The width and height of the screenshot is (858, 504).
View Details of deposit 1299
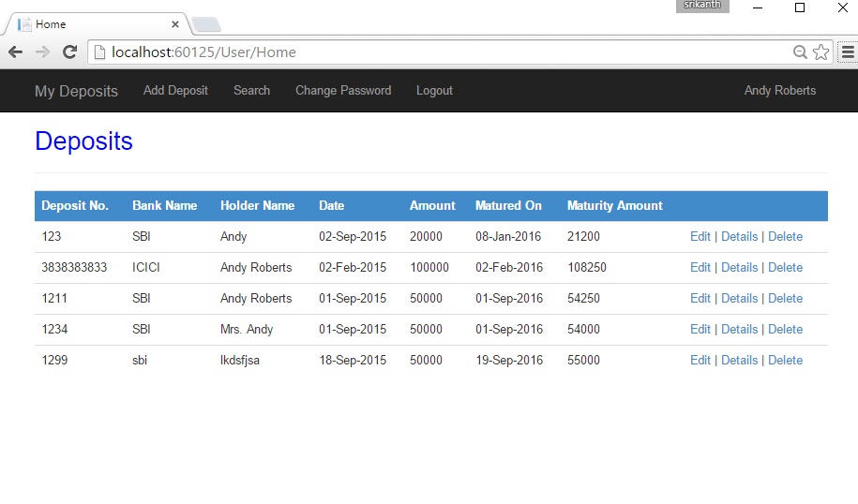tap(739, 360)
